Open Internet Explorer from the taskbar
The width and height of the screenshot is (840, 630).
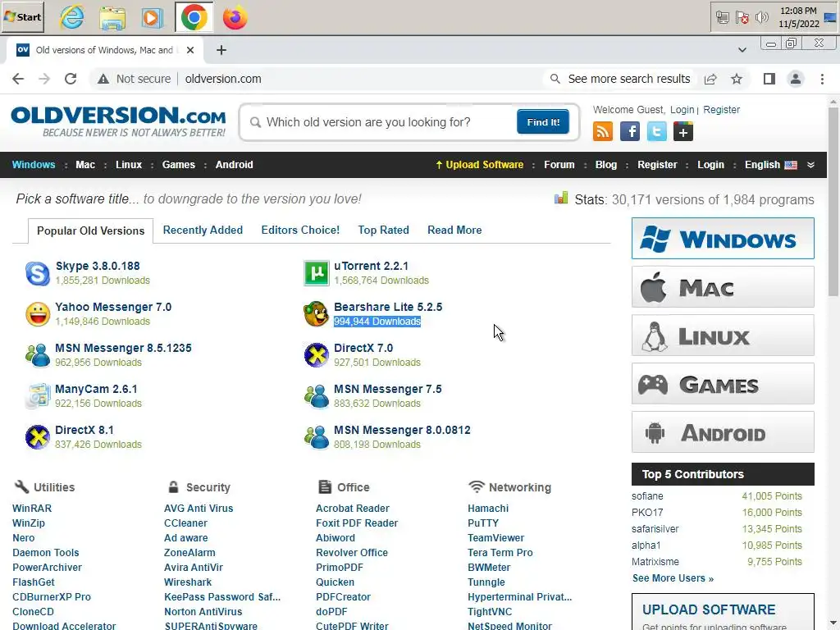point(71,18)
